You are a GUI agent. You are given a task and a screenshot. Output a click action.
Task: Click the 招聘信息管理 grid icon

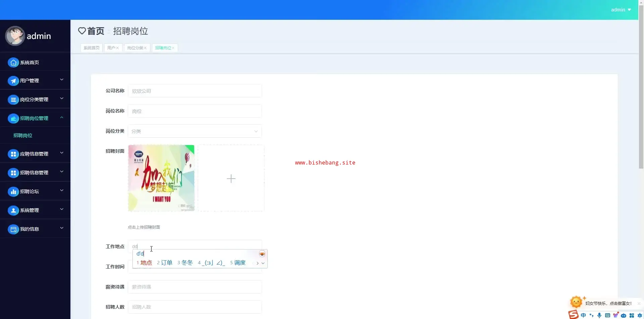pyautogui.click(x=13, y=173)
